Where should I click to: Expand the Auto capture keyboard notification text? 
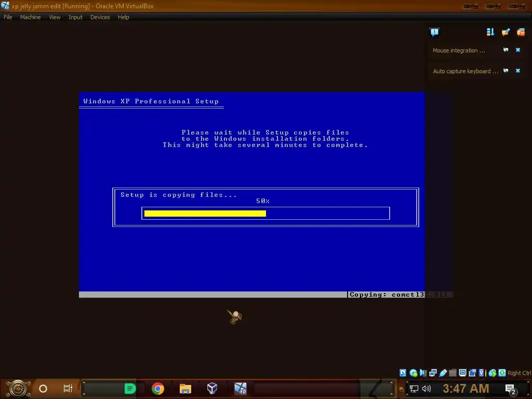[465, 71]
